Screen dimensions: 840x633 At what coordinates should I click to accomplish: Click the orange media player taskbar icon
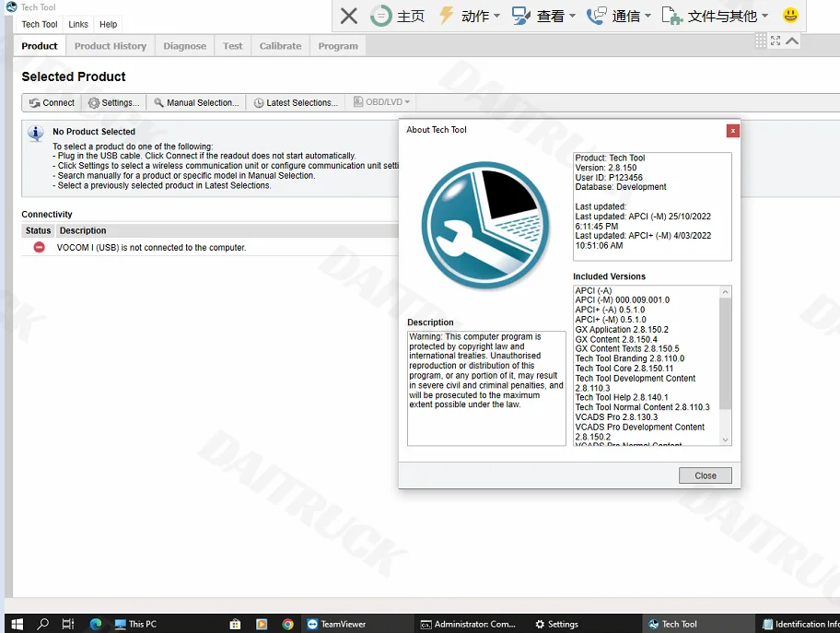click(x=262, y=624)
